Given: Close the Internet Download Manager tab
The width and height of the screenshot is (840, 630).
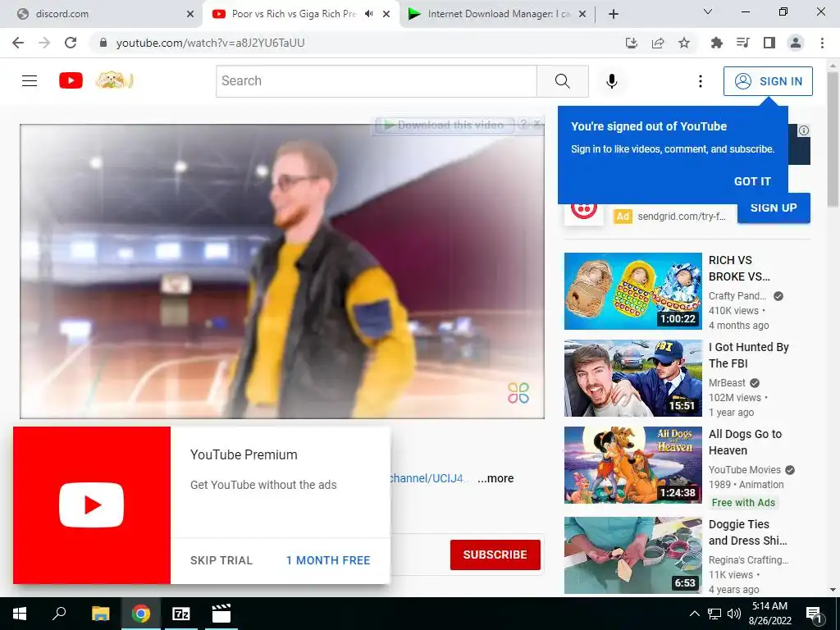Looking at the screenshot, I should pos(583,15).
